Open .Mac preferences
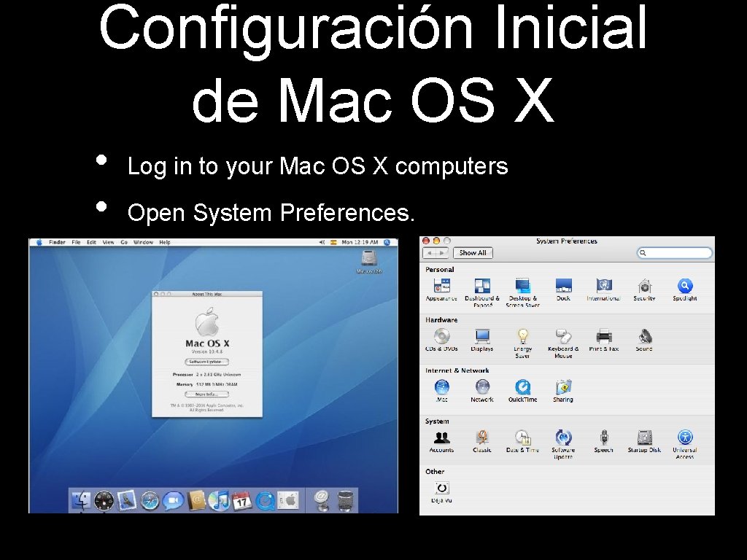 [441, 391]
